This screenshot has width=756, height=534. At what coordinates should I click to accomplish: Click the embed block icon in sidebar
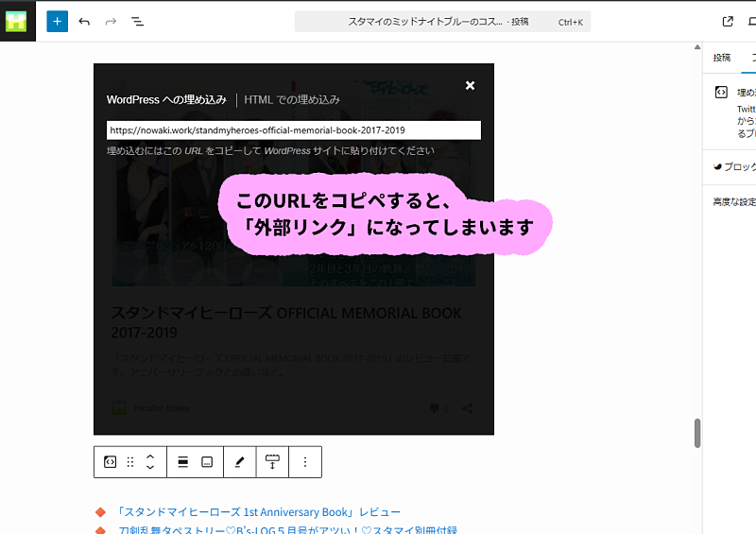pyautogui.click(x=721, y=92)
